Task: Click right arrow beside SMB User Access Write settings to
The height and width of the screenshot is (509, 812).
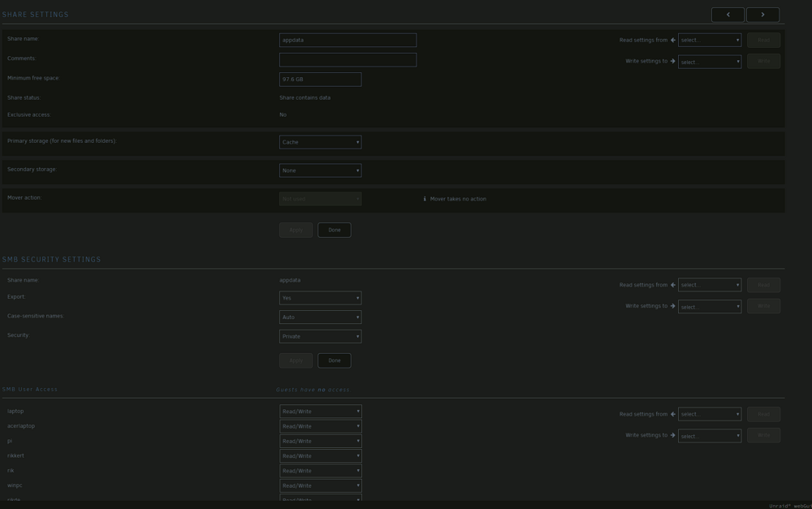Action: coord(672,435)
